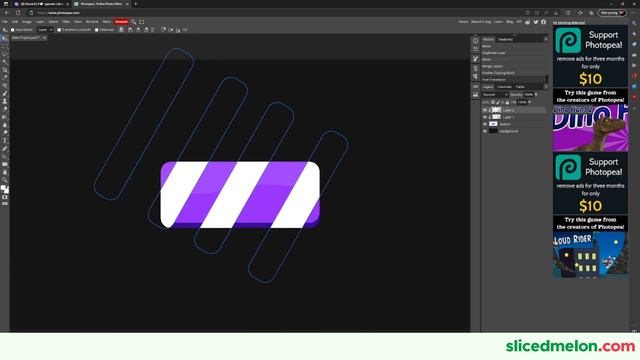Select the Move tool
640x360 pixels.
point(4,38)
